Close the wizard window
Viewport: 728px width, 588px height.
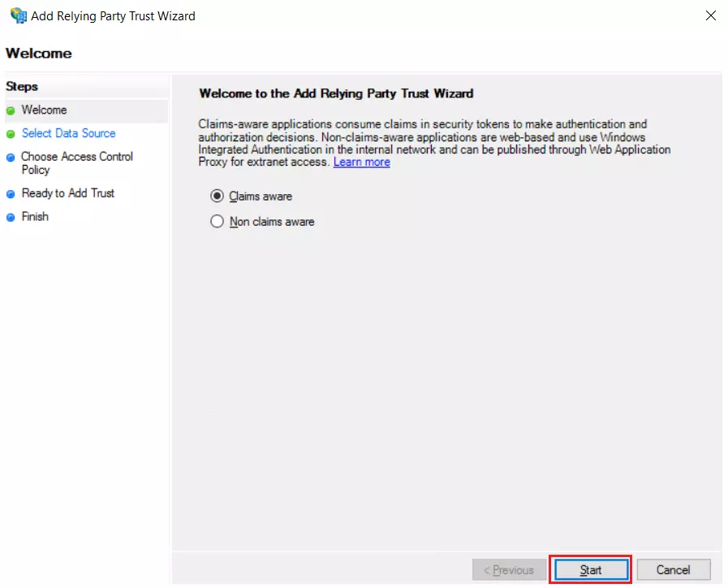tap(711, 15)
